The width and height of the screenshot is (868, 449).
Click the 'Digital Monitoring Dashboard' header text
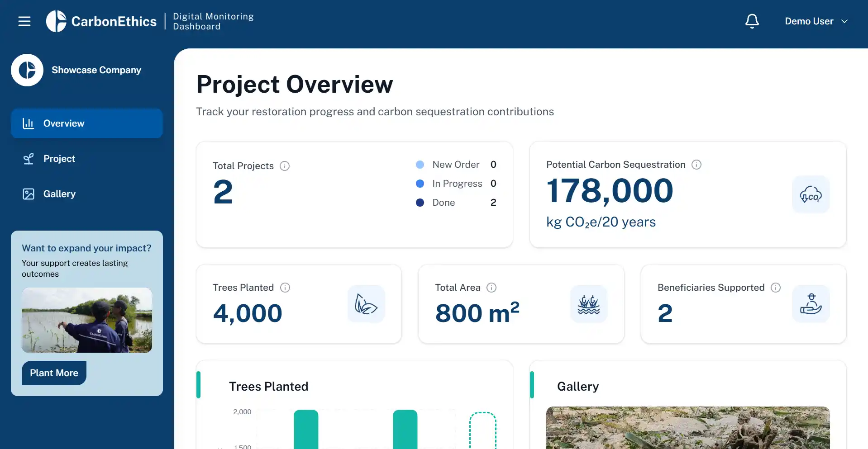pos(213,21)
